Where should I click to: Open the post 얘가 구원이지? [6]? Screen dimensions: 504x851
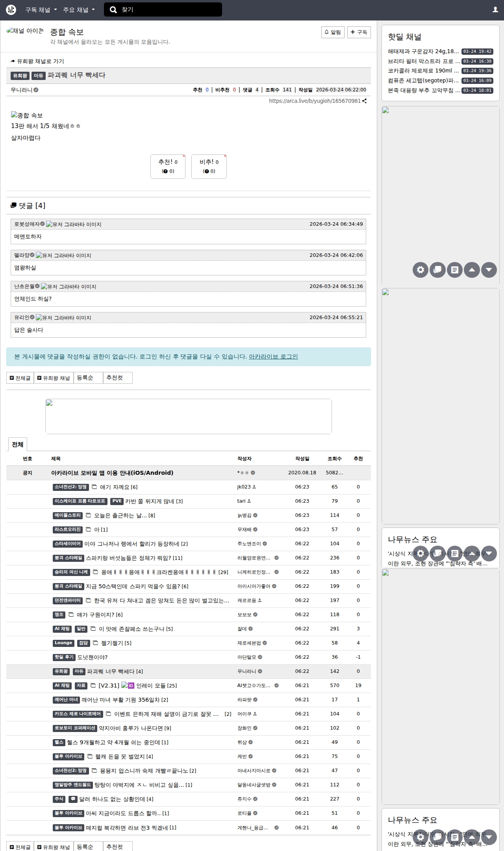tap(100, 615)
